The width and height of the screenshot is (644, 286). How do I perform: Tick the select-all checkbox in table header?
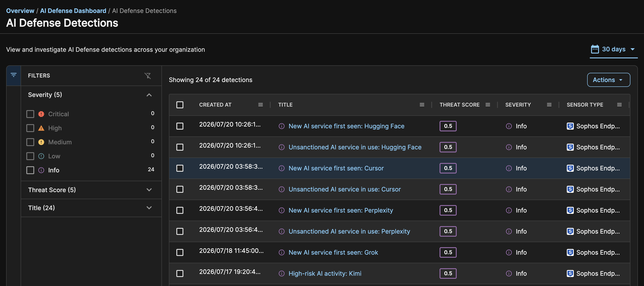click(x=180, y=105)
